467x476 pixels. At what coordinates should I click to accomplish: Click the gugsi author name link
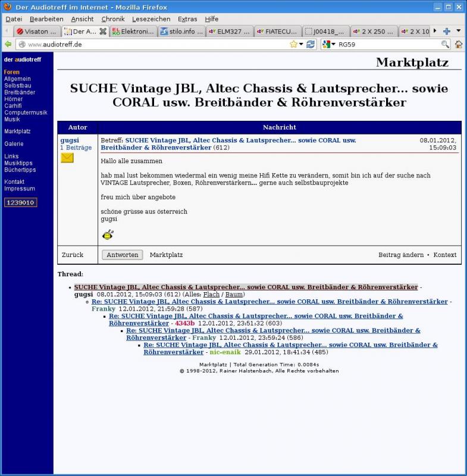[70, 140]
